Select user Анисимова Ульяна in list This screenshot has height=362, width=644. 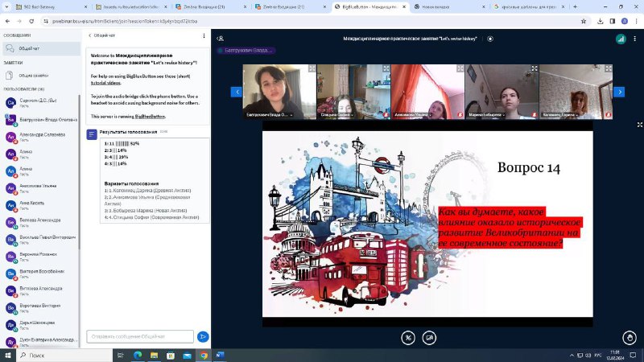point(40,188)
